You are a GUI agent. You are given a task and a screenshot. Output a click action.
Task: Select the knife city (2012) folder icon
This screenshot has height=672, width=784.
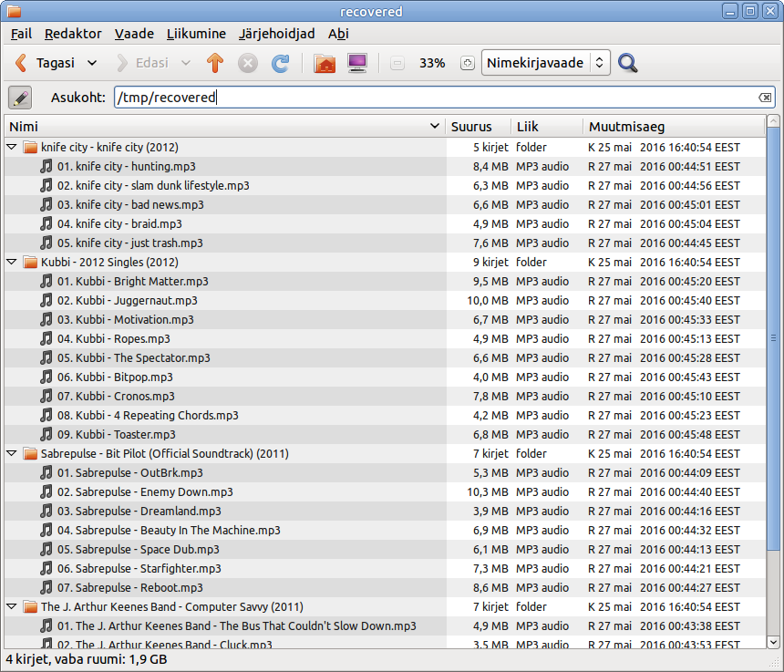pyautogui.click(x=30, y=147)
